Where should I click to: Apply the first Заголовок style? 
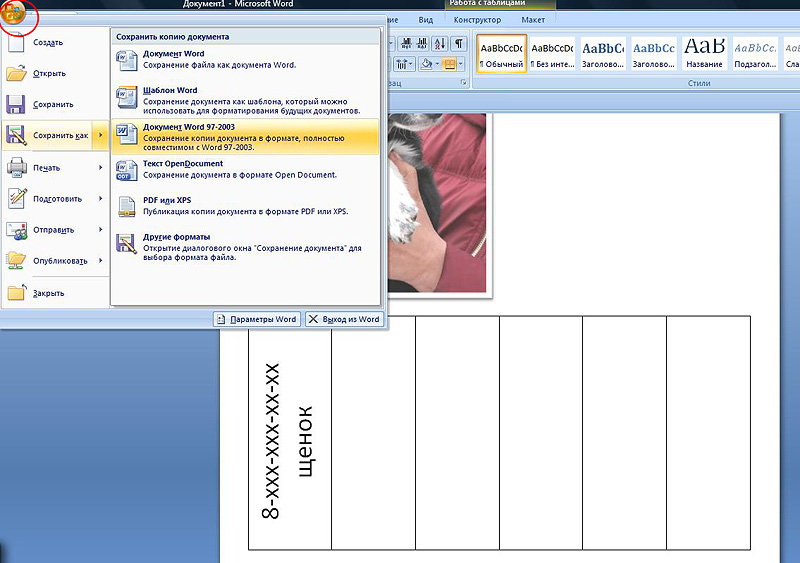[x=603, y=54]
